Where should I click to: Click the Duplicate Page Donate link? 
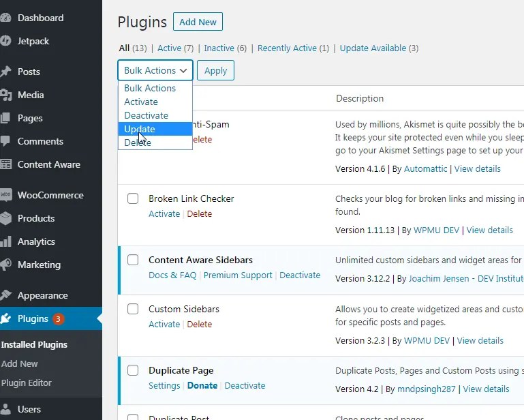202,385
